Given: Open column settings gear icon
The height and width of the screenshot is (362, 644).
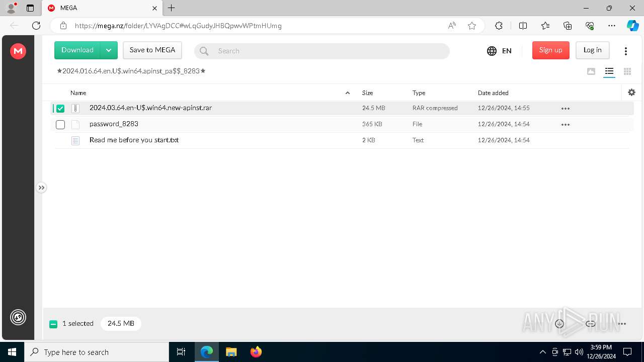Looking at the screenshot, I should (632, 93).
